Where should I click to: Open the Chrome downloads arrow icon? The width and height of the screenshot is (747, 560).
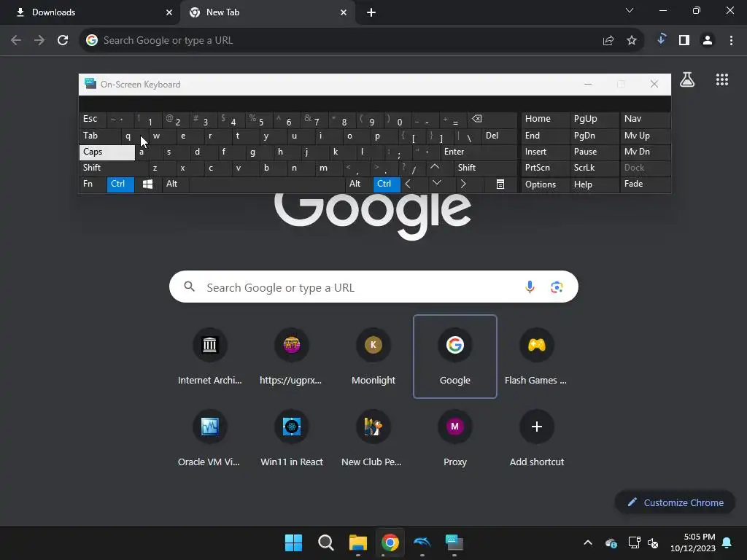[x=661, y=39]
